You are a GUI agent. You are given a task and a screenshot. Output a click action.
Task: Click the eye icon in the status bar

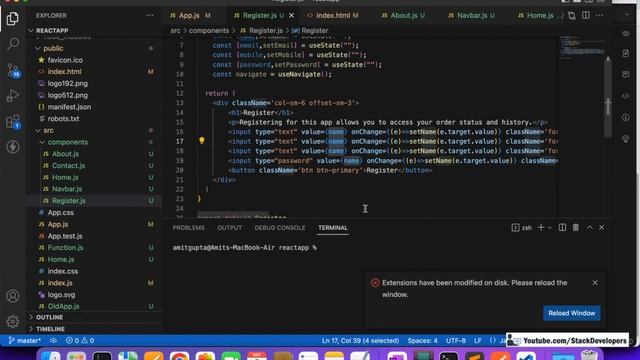point(53,340)
